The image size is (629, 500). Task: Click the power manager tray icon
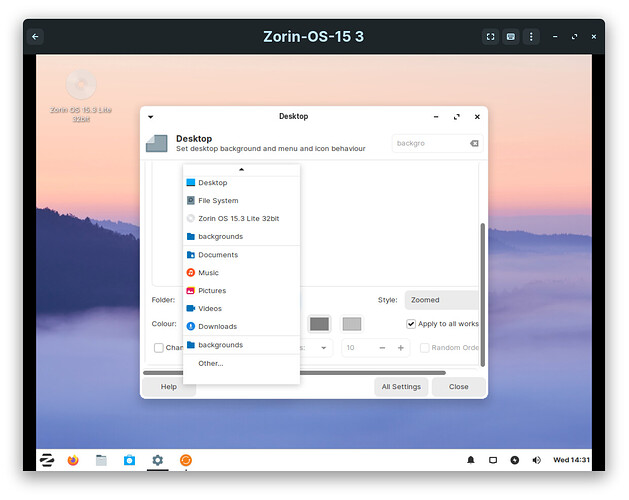pos(515,460)
